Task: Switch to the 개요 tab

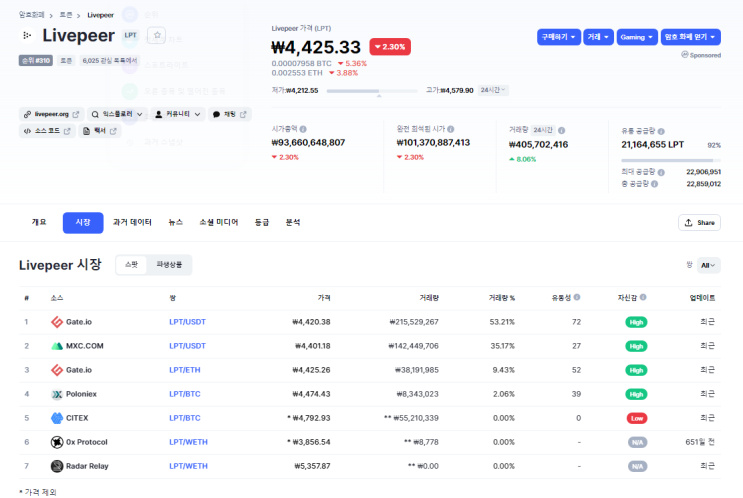Action: click(39, 222)
